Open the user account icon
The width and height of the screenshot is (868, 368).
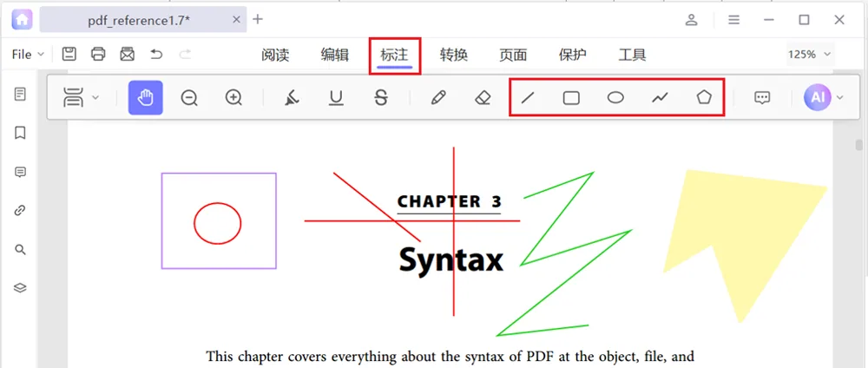point(692,20)
